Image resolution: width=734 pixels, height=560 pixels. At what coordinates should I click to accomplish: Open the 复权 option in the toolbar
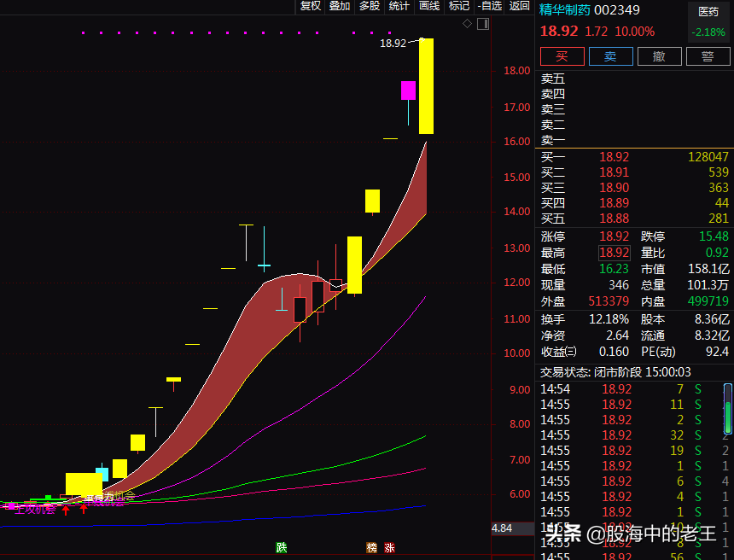point(310,6)
